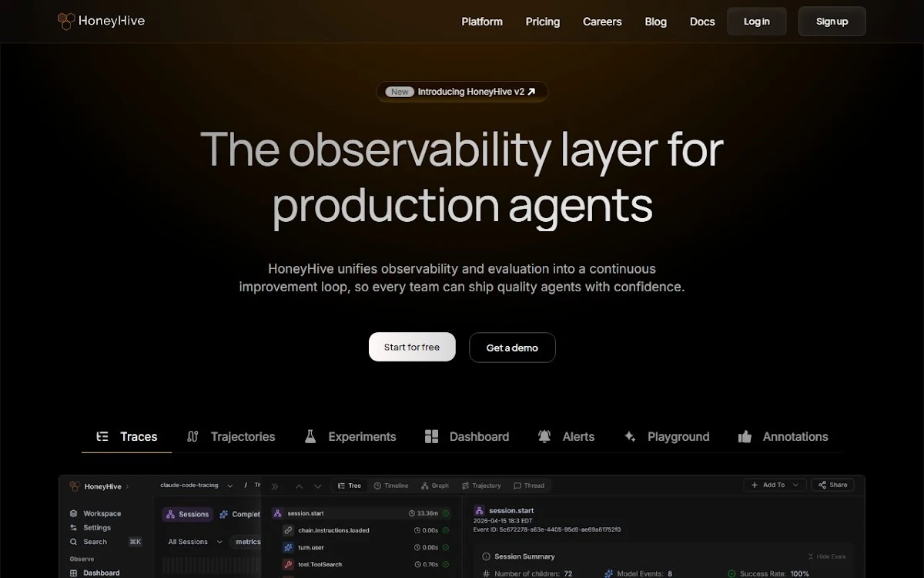The height and width of the screenshot is (578, 924).
Task: Switch to the Timeline view tab
Action: [x=391, y=486]
